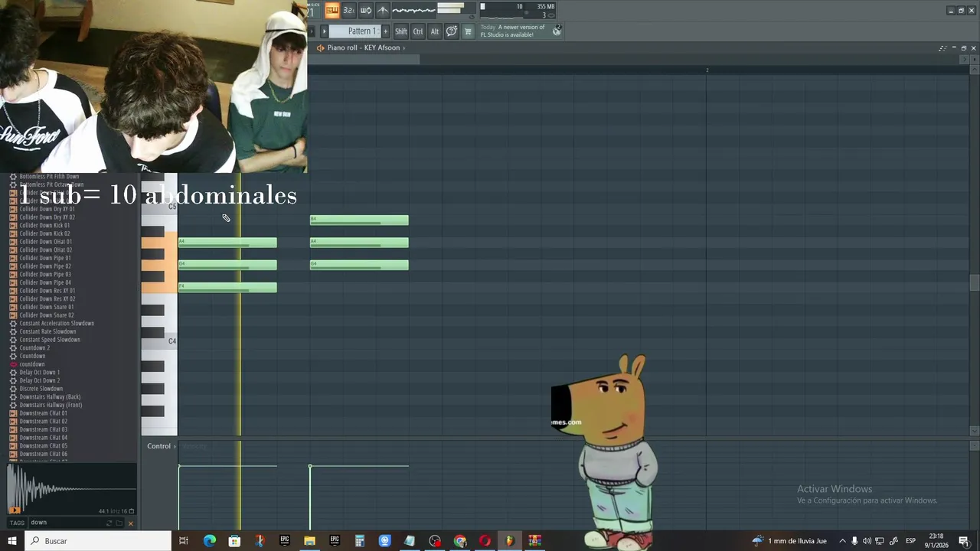Select 'Collider Down Kick 01' sample
980x551 pixels.
44,226
